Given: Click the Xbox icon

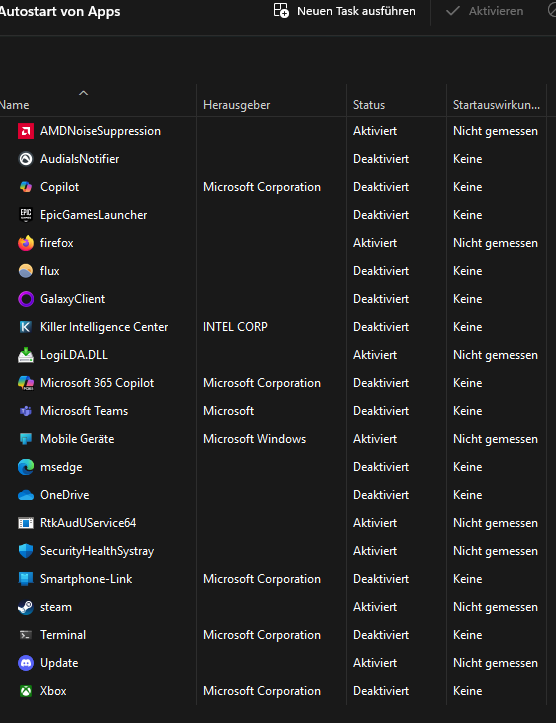Looking at the screenshot, I should coord(26,691).
